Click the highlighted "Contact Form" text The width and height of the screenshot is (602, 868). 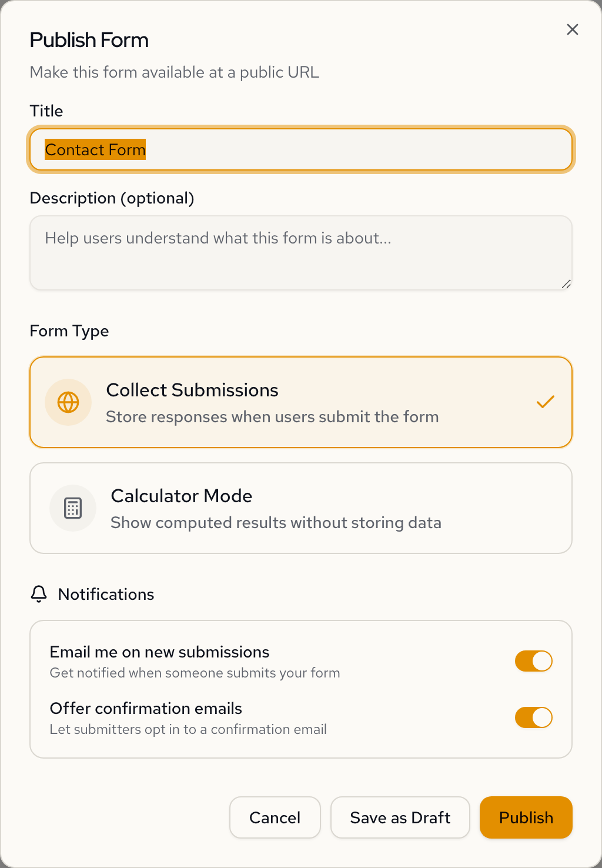coord(95,149)
